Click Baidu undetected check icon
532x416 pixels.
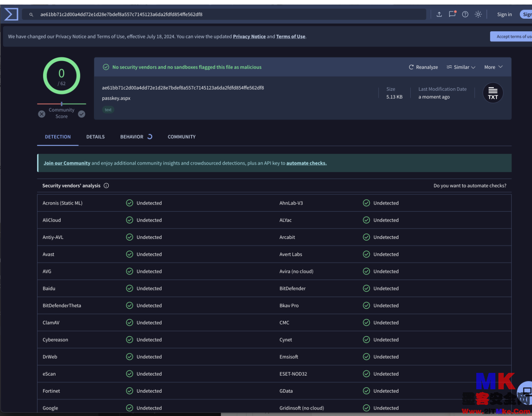(130, 289)
